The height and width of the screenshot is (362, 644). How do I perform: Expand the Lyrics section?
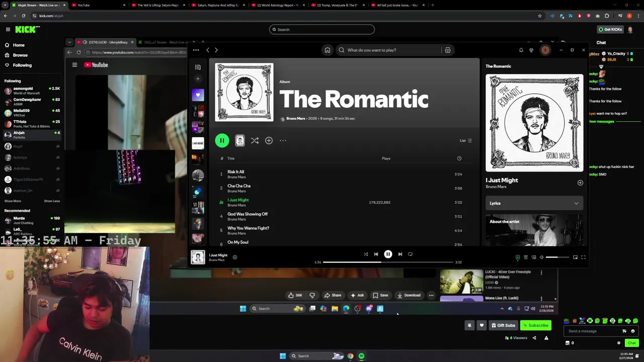click(534, 203)
